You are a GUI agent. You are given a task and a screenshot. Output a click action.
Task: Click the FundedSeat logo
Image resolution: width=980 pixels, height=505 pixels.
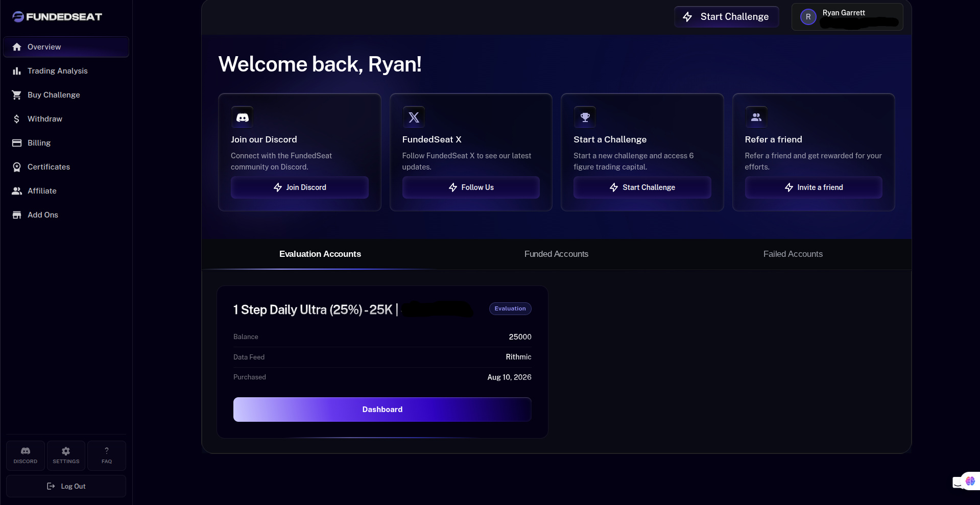click(57, 17)
